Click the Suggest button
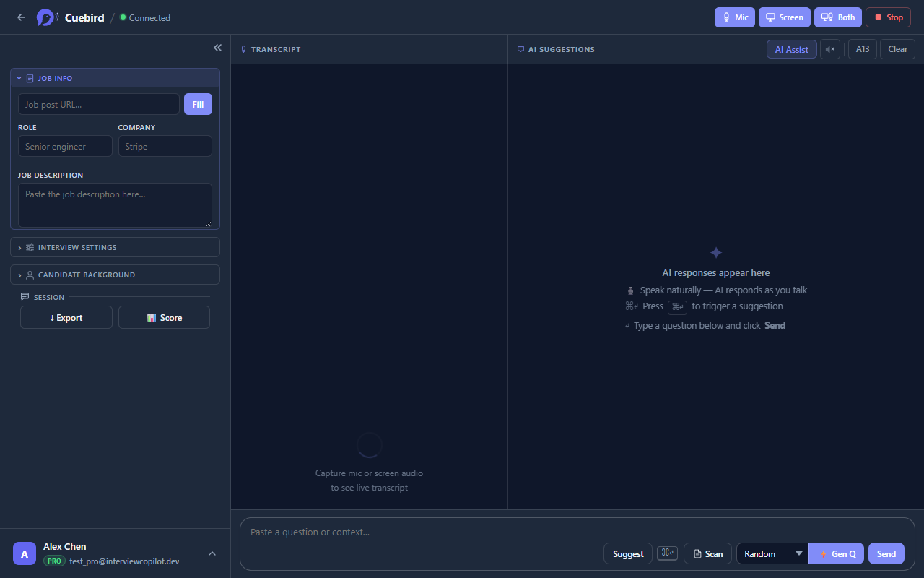The height and width of the screenshot is (578, 924). [x=628, y=553]
